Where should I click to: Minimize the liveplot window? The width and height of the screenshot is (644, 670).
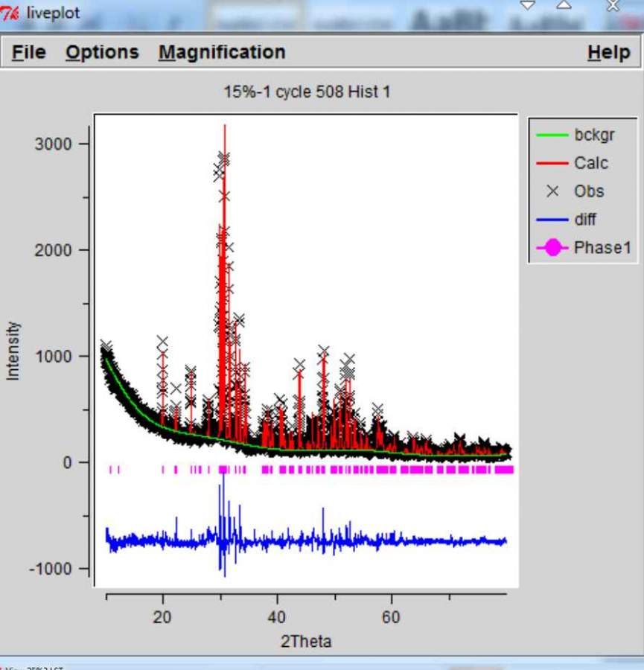tap(528, 5)
